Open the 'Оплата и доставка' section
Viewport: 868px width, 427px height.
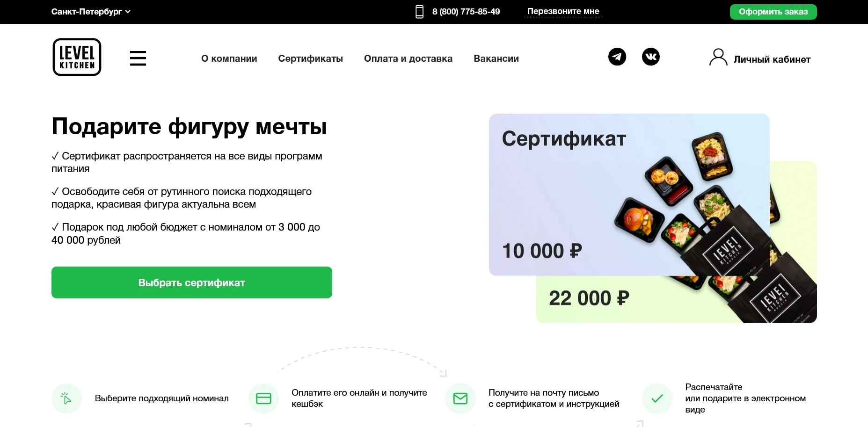pos(408,58)
